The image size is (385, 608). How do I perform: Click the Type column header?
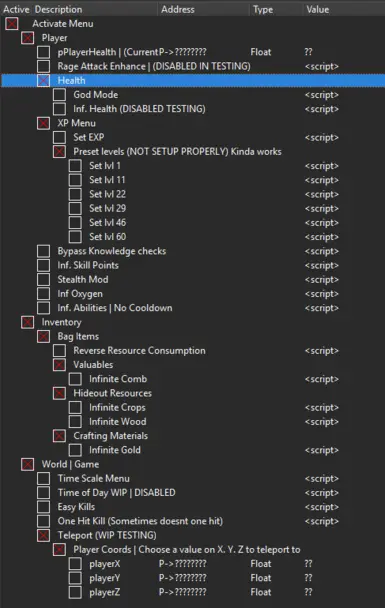click(x=263, y=9)
